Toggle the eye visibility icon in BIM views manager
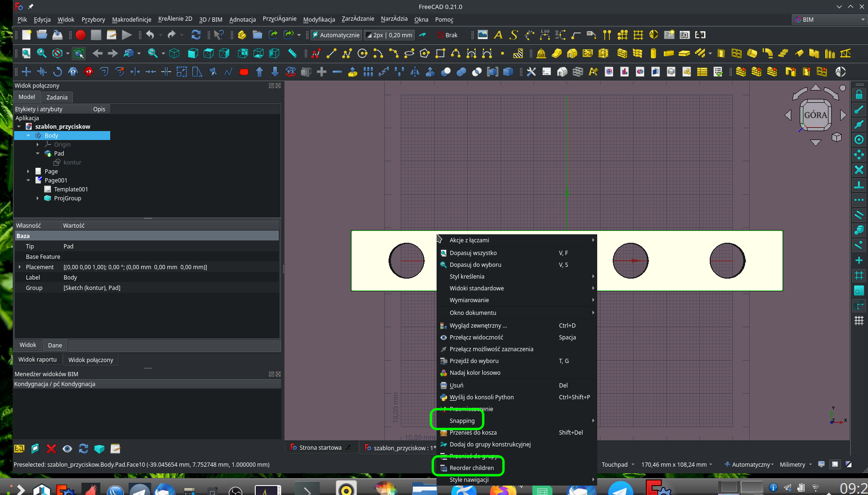868x495 pixels. [x=67, y=449]
